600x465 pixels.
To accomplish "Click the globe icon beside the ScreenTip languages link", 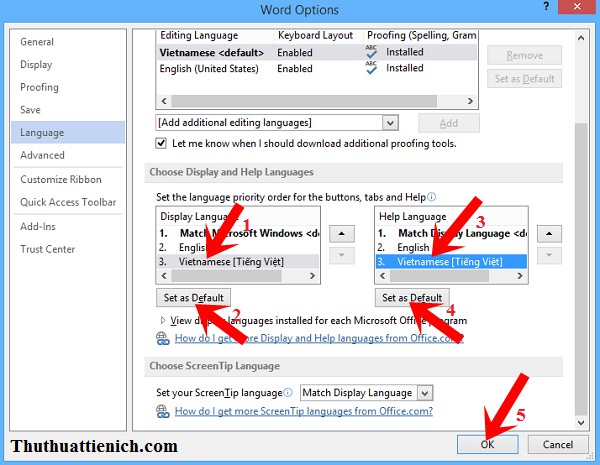I will click(163, 411).
